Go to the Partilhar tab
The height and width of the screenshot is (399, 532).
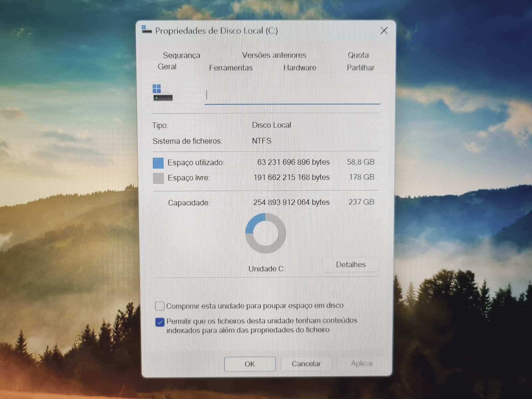click(360, 68)
